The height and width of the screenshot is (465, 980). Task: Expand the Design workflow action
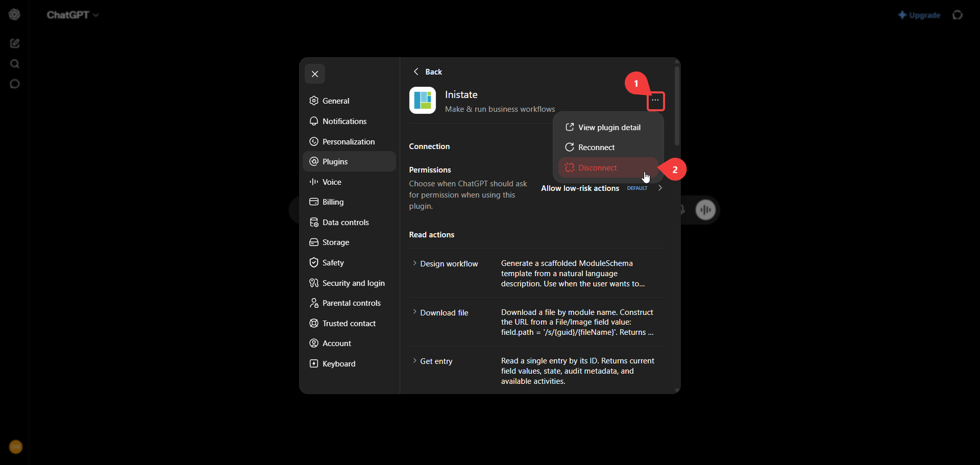(445, 264)
